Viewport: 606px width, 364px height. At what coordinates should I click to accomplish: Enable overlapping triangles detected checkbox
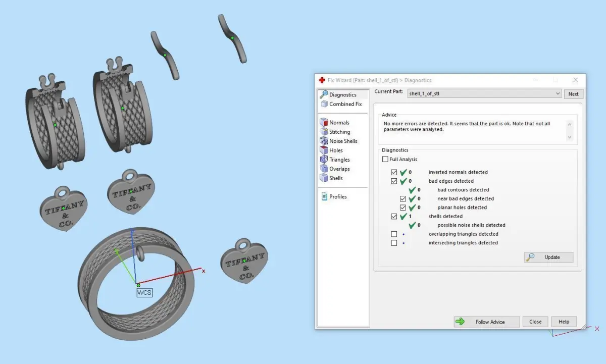394,234
